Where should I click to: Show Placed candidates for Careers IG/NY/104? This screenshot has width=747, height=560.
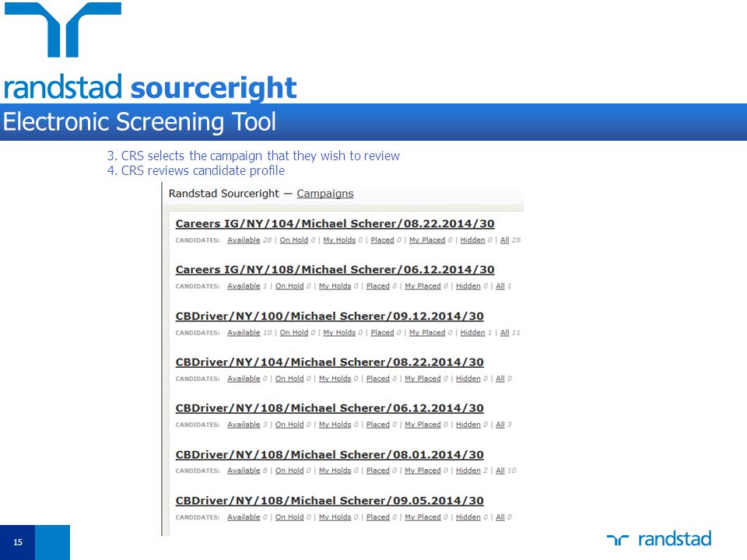coord(383,240)
